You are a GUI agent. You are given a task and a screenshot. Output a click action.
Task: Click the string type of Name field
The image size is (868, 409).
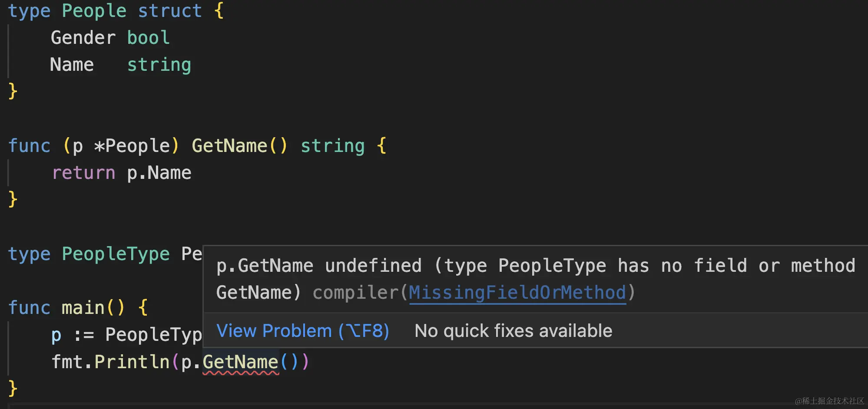[159, 65]
